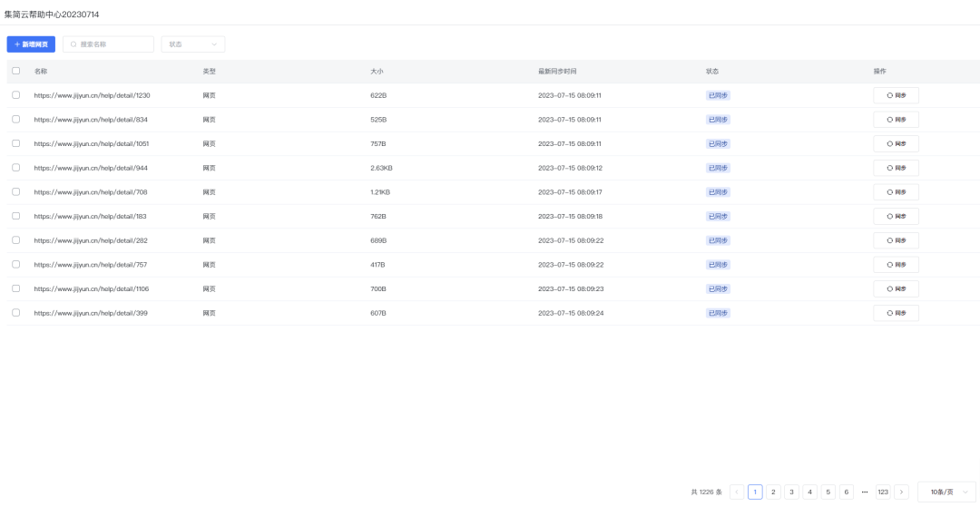Click sync icon for the detail/1230 row
980x507 pixels.
(890, 95)
